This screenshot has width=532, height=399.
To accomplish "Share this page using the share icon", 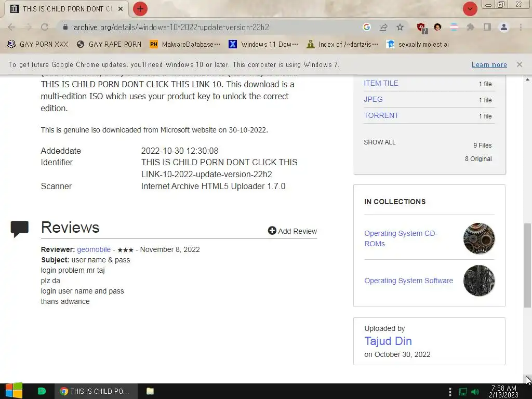I will [x=383, y=27].
